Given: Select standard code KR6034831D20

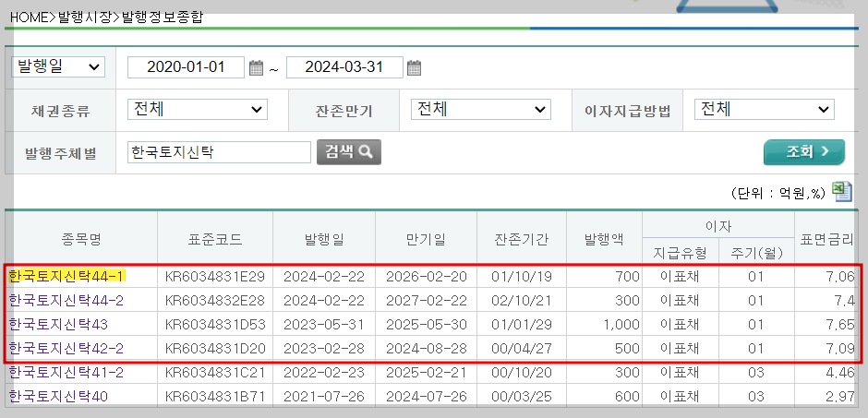Looking at the screenshot, I should pos(215,349).
